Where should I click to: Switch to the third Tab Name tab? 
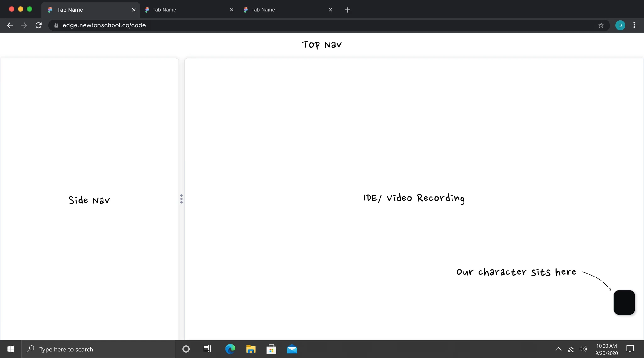[x=283, y=10]
